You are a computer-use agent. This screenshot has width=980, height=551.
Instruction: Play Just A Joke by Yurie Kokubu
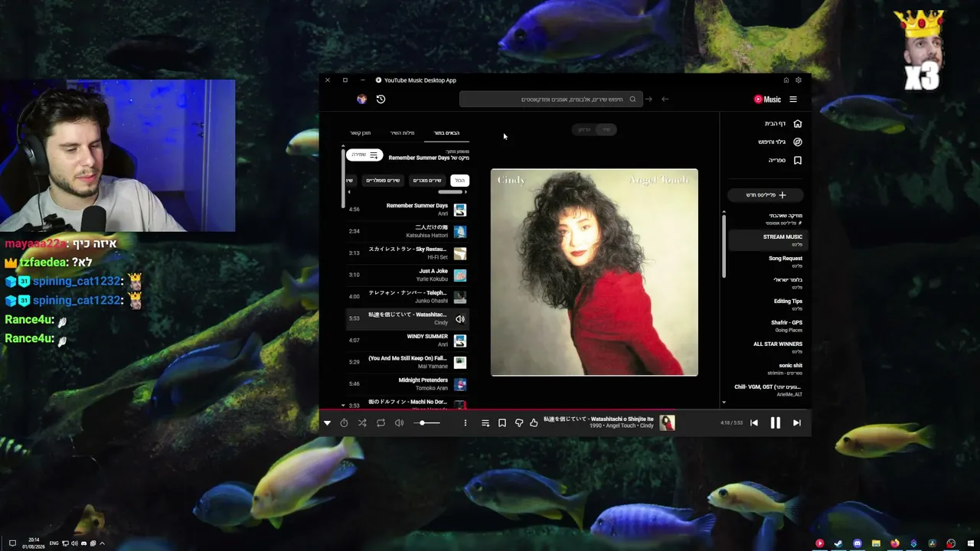point(407,275)
